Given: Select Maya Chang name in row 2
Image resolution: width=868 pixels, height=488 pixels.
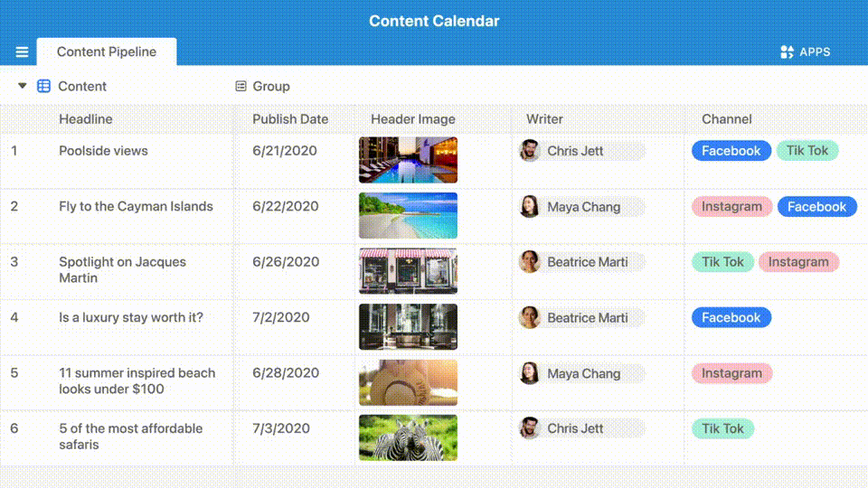Looking at the screenshot, I should 583,207.
